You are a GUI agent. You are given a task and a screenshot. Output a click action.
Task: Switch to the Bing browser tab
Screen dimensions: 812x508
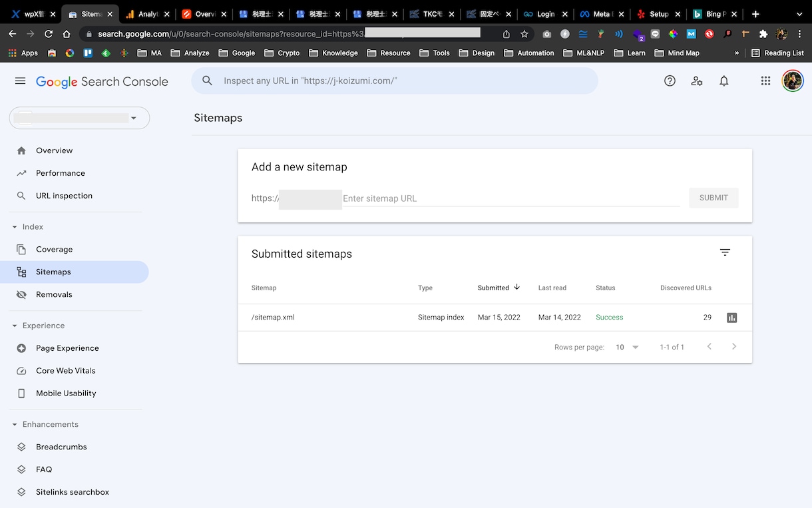[715, 14]
